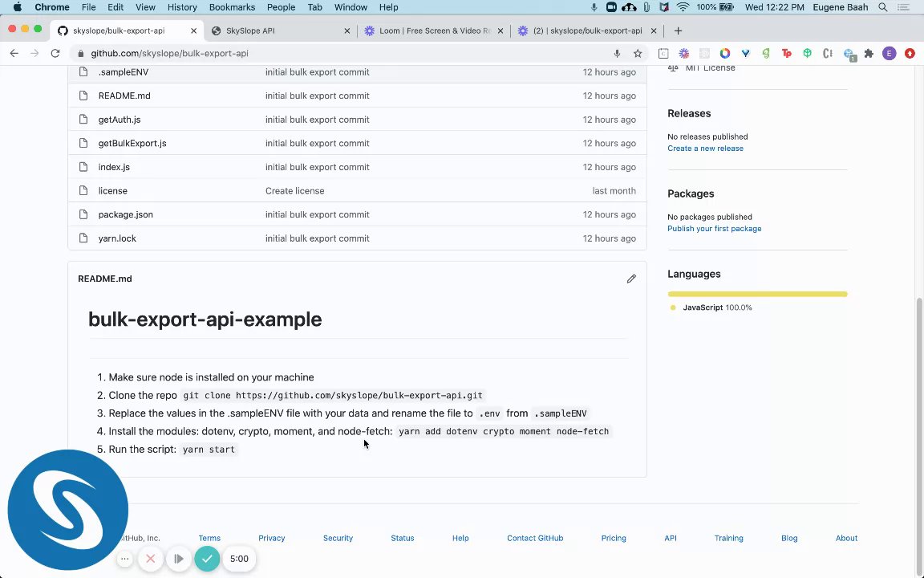
Task: Finish Loom recording with green checkmark
Action: point(207,559)
